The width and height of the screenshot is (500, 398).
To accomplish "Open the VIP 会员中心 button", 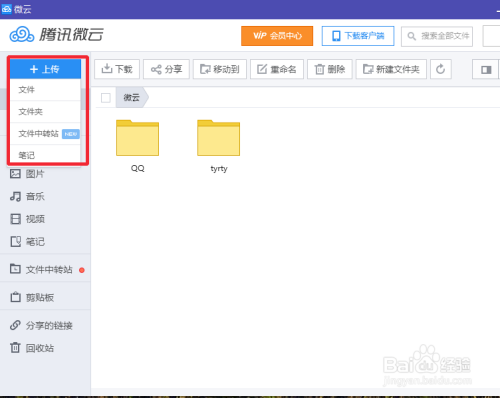I will (277, 36).
